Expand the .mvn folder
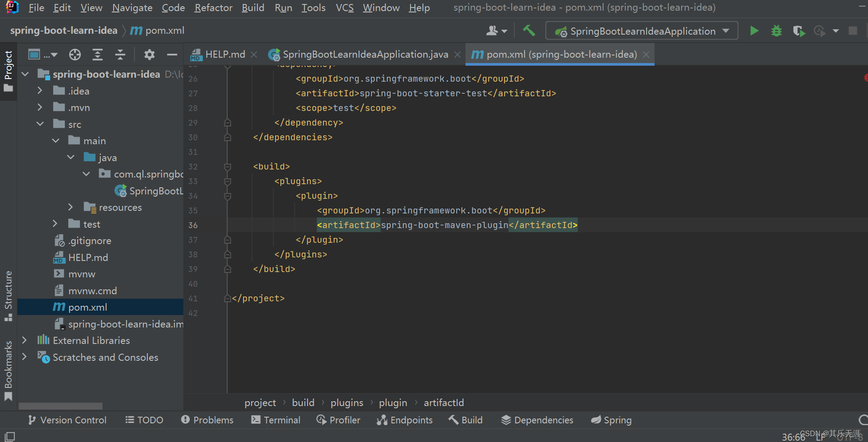This screenshot has width=868, height=442. pos(40,108)
